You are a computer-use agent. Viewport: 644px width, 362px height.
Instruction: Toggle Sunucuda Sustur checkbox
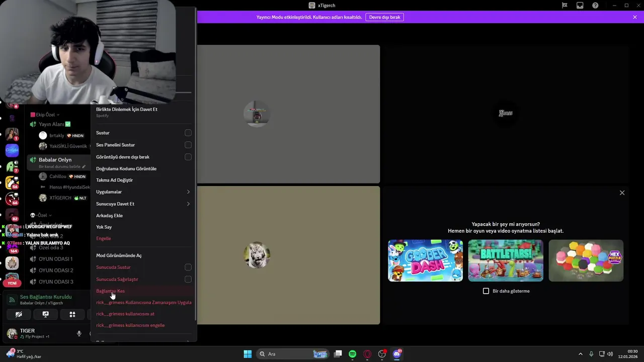(188, 267)
